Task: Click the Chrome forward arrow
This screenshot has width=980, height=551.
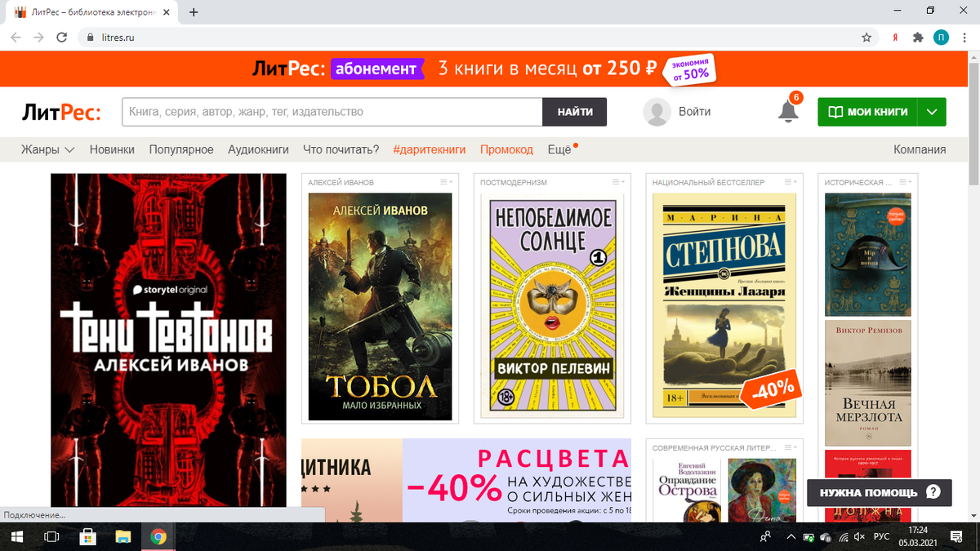Action: (39, 38)
